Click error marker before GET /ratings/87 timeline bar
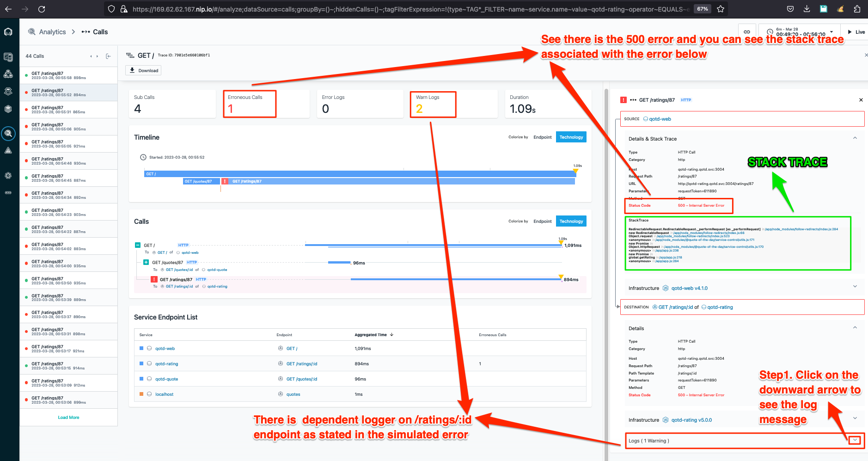The width and height of the screenshot is (868, 461). pos(225,181)
